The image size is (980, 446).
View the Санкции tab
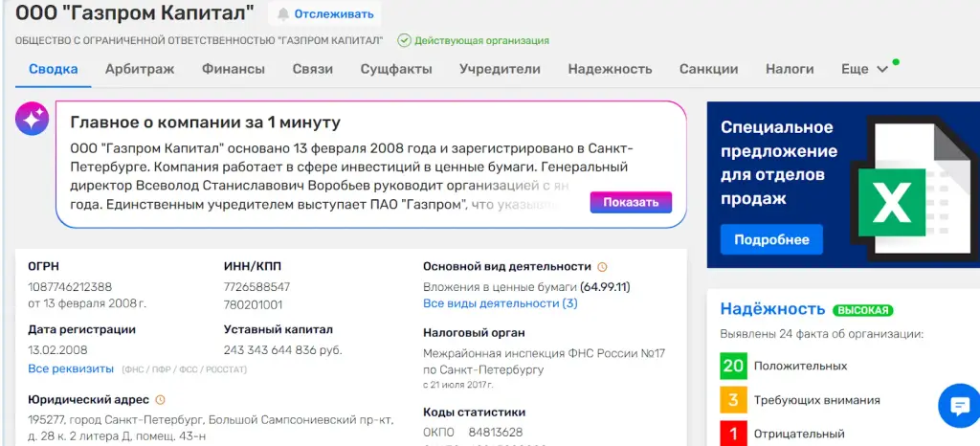click(x=709, y=69)
